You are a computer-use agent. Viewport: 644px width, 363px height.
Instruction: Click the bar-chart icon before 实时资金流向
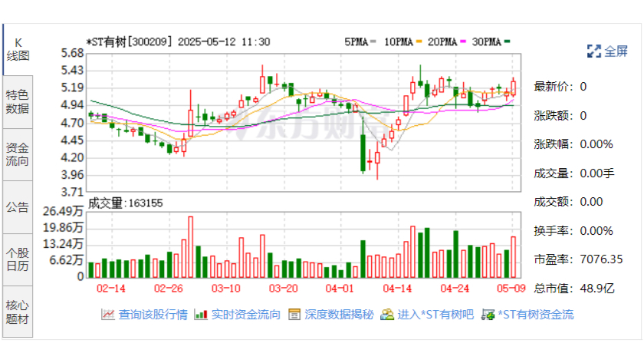(201, 314)
